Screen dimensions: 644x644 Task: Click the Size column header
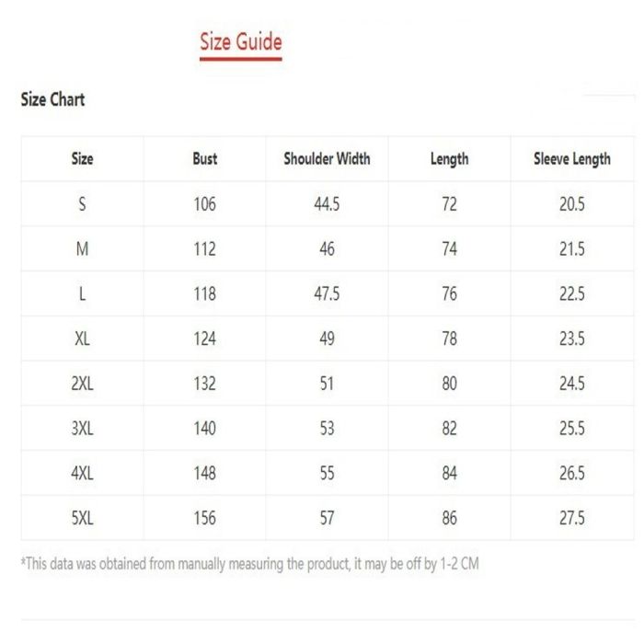pyautogui.click(x=82, y=159)
